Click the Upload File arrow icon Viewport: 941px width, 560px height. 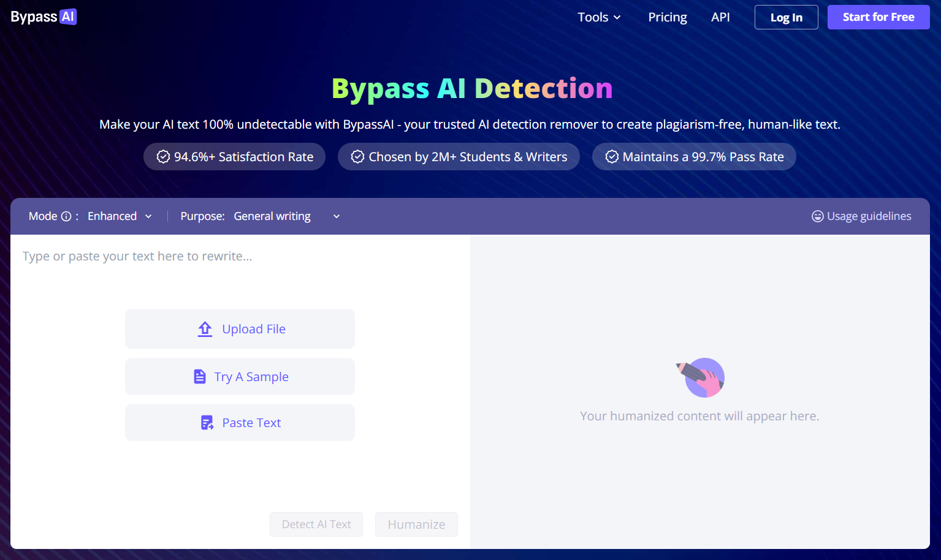tap(204, 328)
